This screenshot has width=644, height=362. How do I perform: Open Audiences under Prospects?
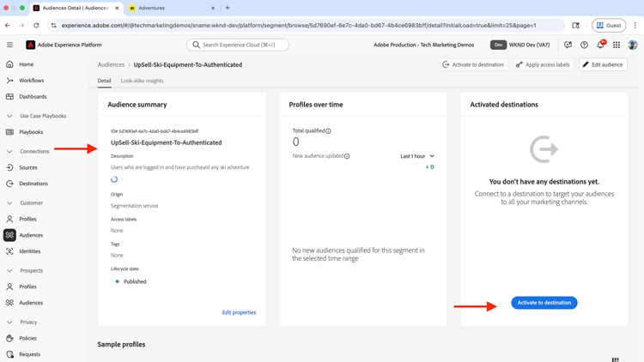click(x=31, y=303)
